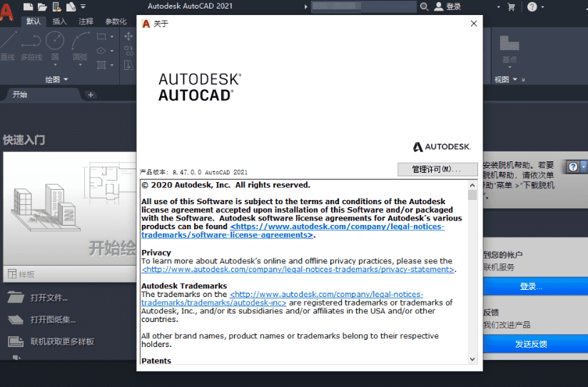Image resolution: width=588 pixels, height=387 pixels.
Task: Click the Sheet Set Manager icon in quick access toolbar
Action: click(x=71, y=6)
